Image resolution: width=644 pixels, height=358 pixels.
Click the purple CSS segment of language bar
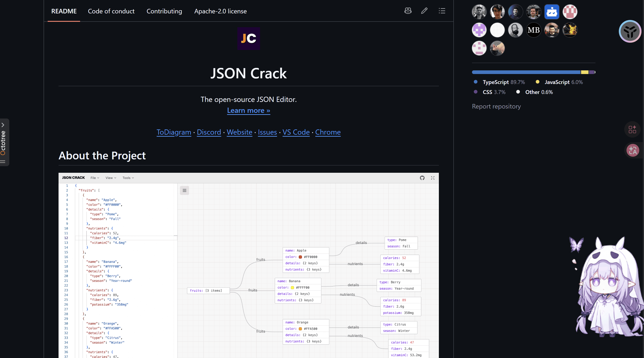point(592,72)
